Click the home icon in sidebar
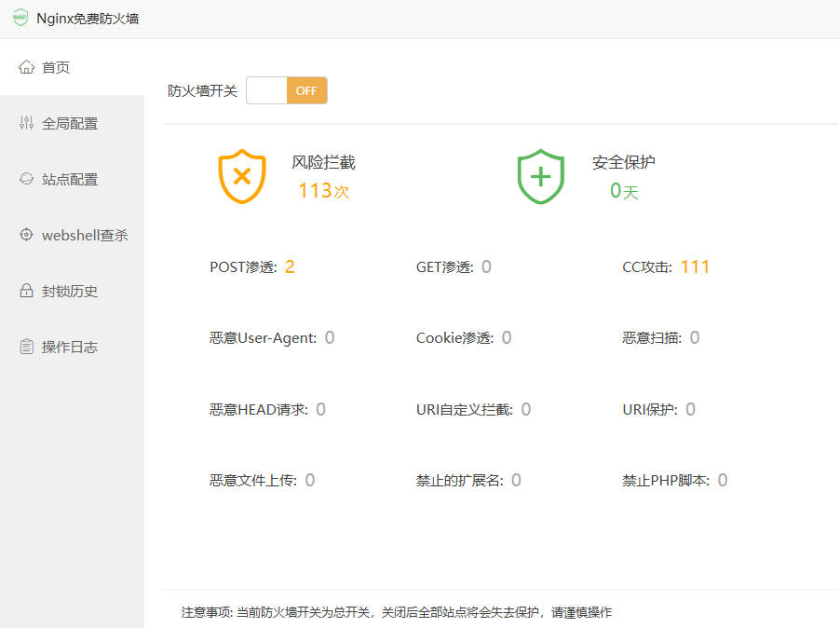 [x=26, y=67]
